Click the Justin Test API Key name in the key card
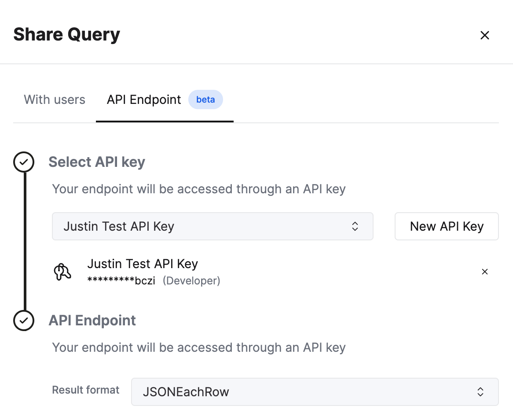The width and height of the screenshot is (513, 420). coord(143,264)
